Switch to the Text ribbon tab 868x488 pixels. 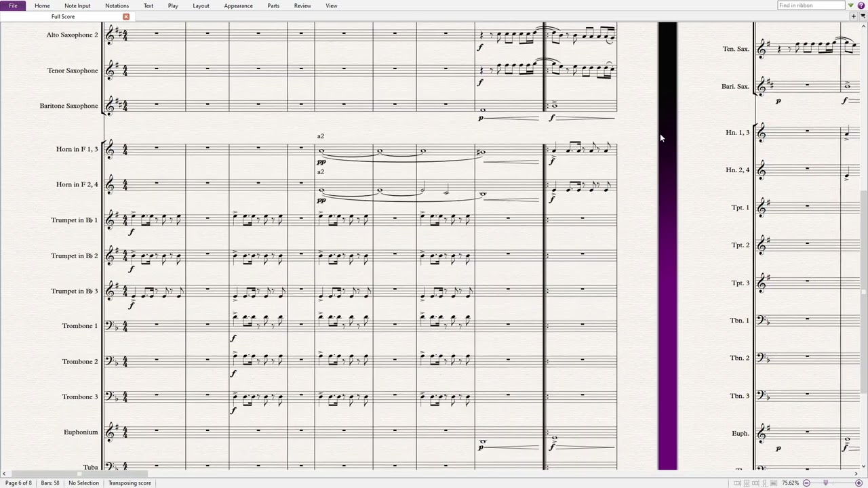pyautogui.click(x=149, y=5)
